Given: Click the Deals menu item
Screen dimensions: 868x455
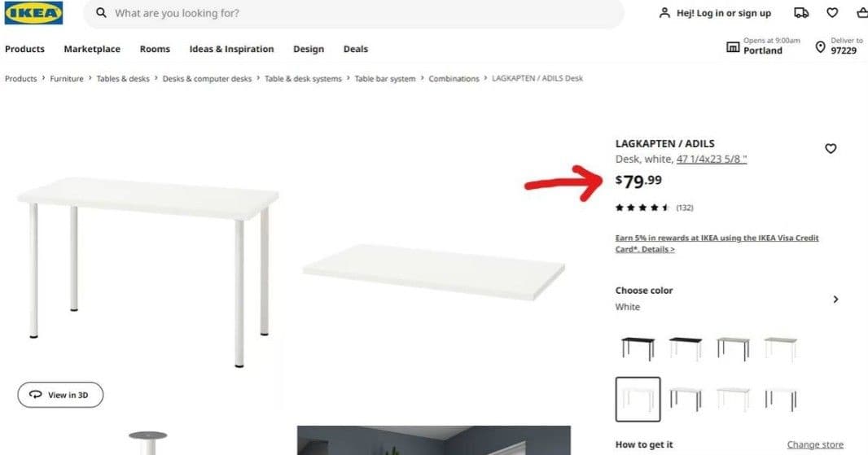Looking at the screenshot, I should point(355,49).
